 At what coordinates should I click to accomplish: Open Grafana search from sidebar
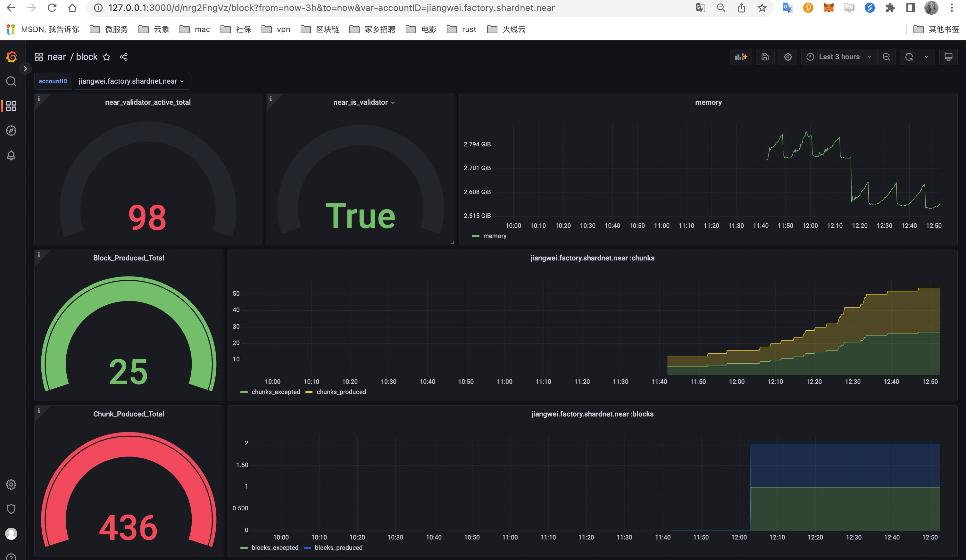[11, 81]
